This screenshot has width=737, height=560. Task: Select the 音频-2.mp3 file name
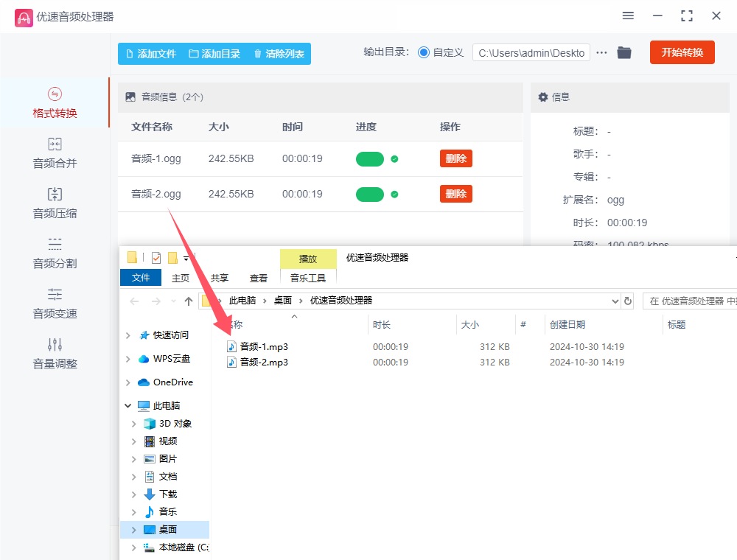(x=264, y=363)
